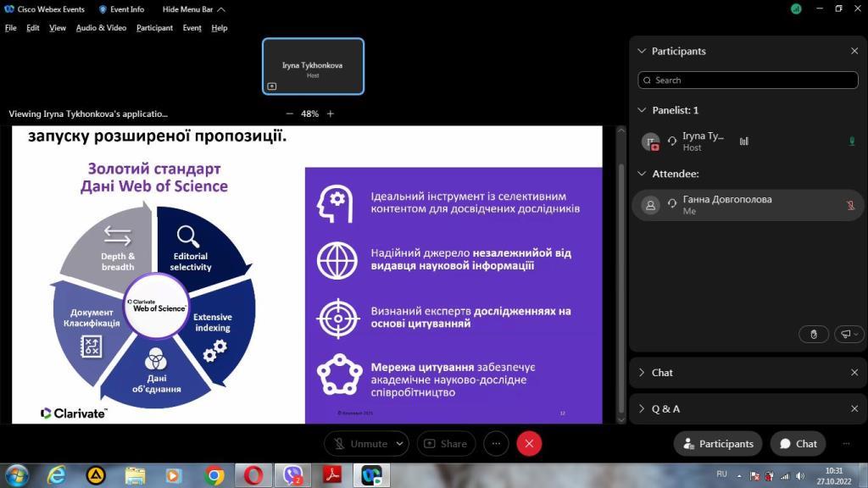
Task: Click the participants Search field
Action: [748, 80]
